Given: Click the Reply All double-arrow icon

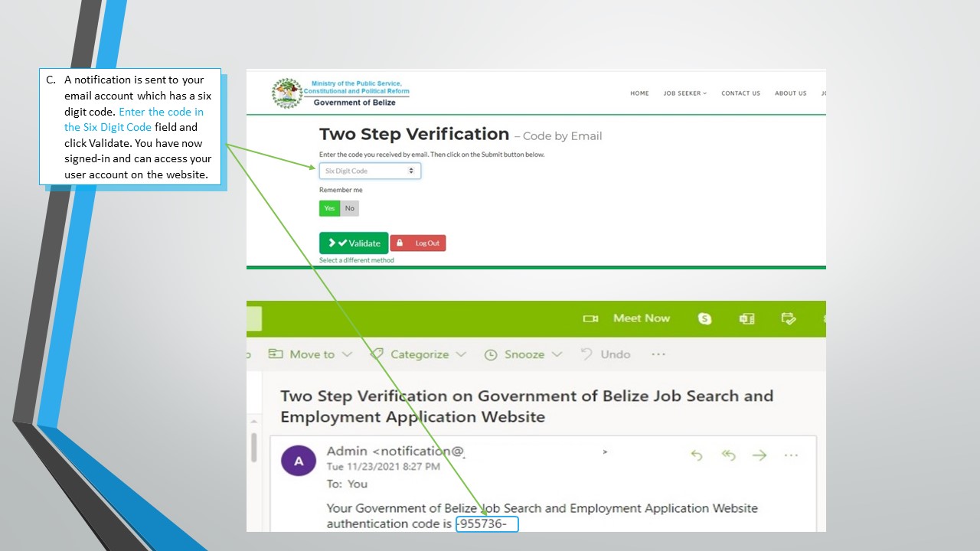Looking at the screenshot, I should (x=728, y=455).
